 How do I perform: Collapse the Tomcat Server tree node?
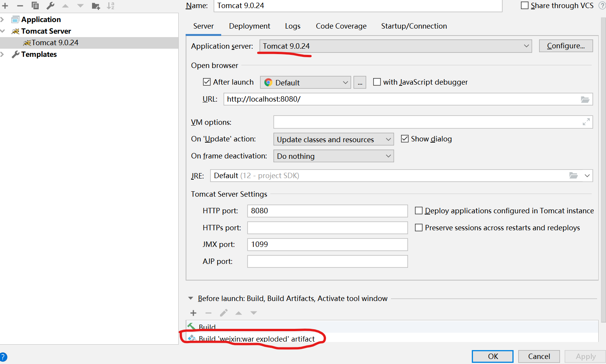coord(2,31)
